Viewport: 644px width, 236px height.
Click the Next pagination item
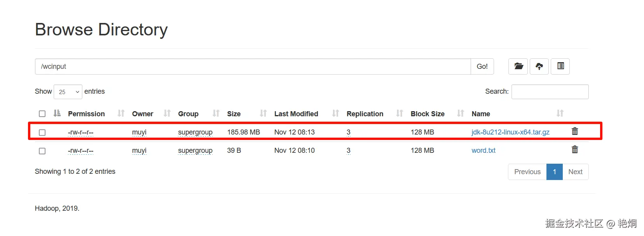pyautogui.click(x=575, y=172)
